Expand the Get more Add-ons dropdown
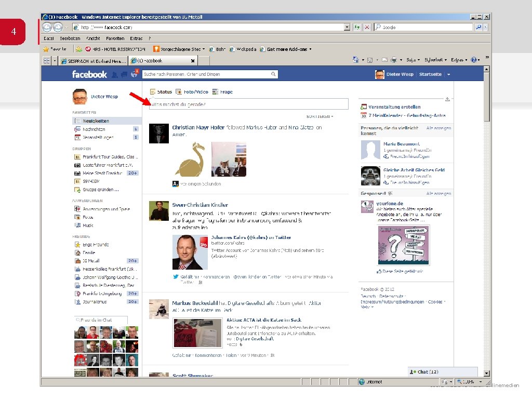Screen dimensions: 532x399 (x=310, y=49)
